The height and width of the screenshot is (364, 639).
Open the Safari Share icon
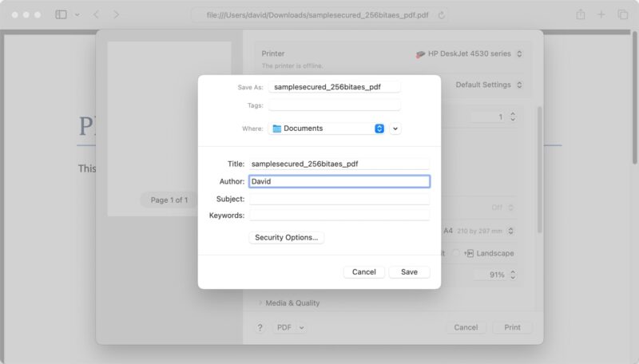[x=581, y=14]
